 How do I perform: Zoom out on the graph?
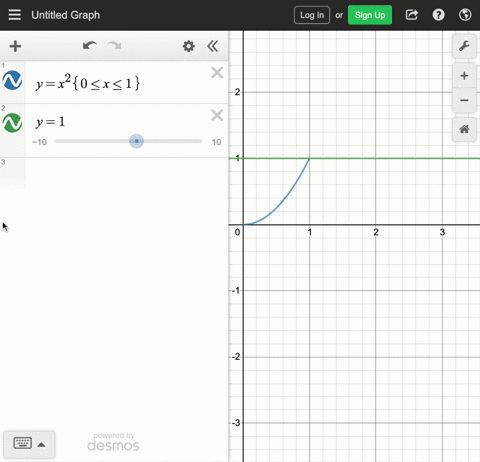click(464, 100)
